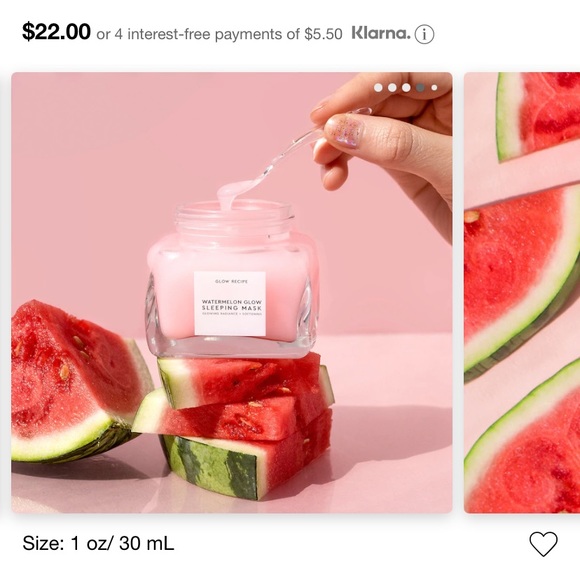Image resolution: width=580 pixels, height=580 pixels.
Task: Tap the heart to favorite this product
Action: (x=543, y=543)
